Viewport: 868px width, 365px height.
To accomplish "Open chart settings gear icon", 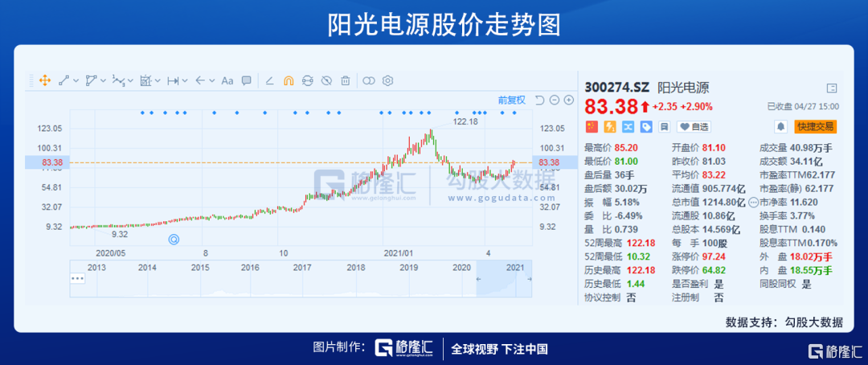I will (387, 81).
